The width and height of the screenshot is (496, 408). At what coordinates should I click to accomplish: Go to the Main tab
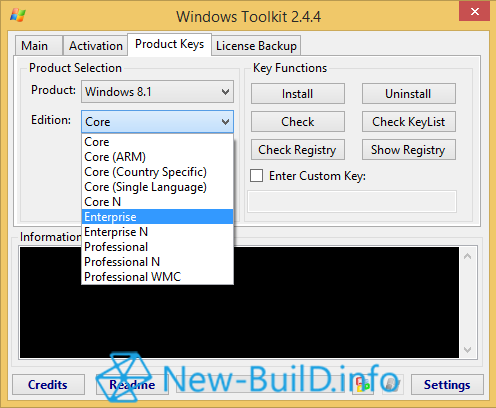click(35, 46)
